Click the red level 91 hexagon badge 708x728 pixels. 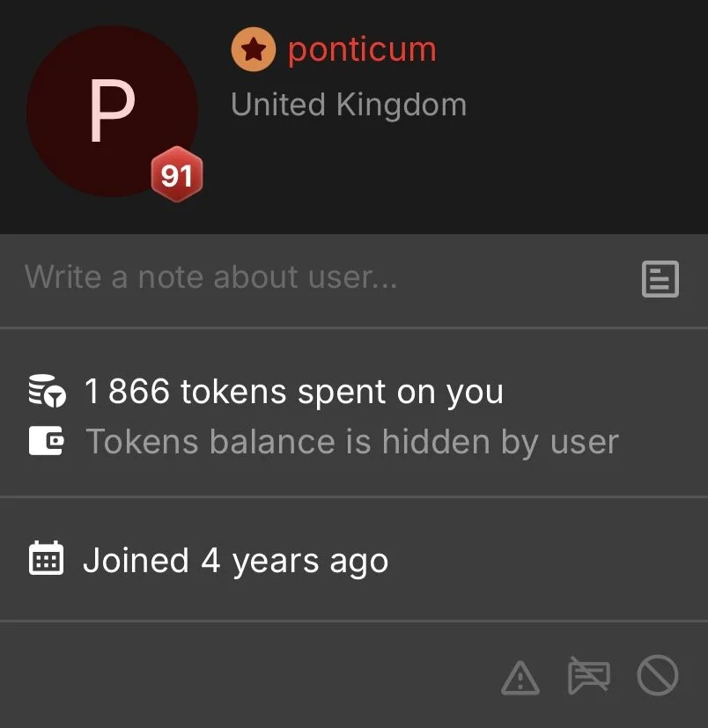tap(176, 174)
